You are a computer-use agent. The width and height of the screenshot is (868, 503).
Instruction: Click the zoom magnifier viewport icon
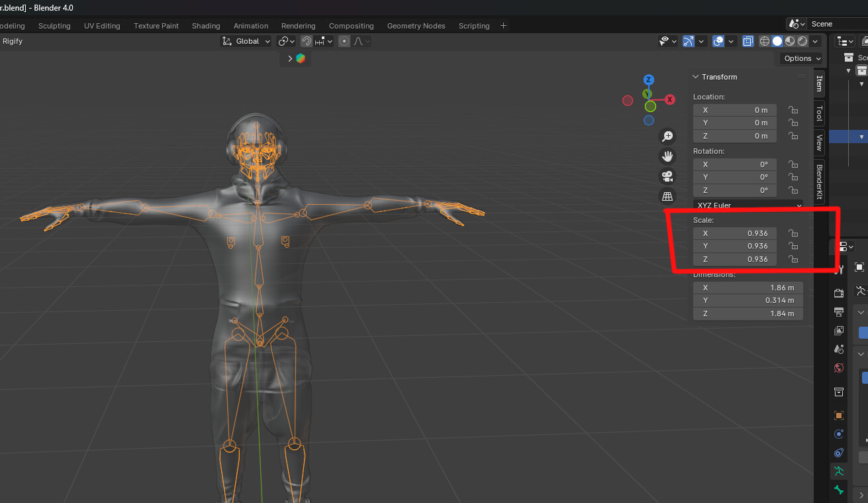667,137
